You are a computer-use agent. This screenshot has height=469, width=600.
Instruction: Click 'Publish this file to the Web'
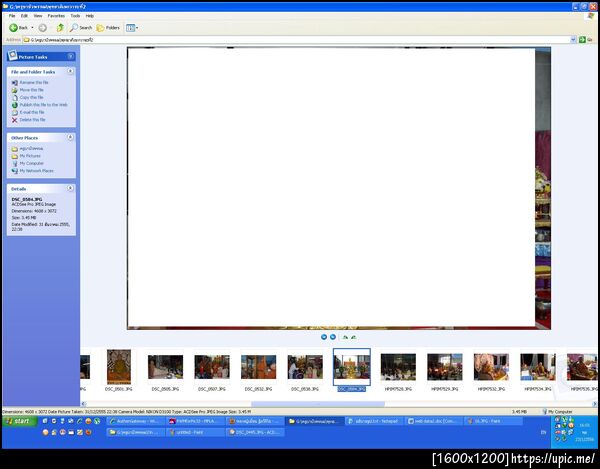43,105
